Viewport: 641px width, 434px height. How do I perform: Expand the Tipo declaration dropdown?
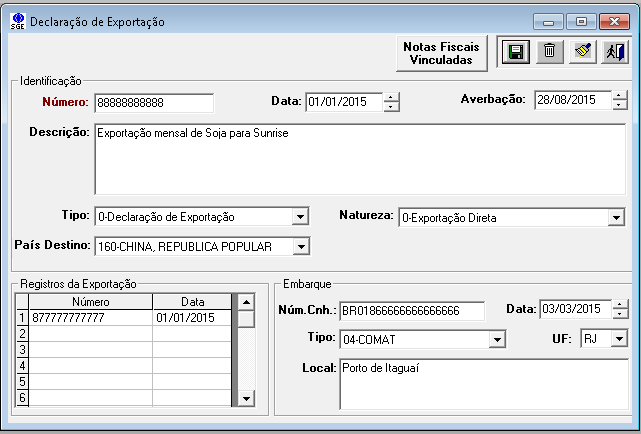(x=300, y=217)
